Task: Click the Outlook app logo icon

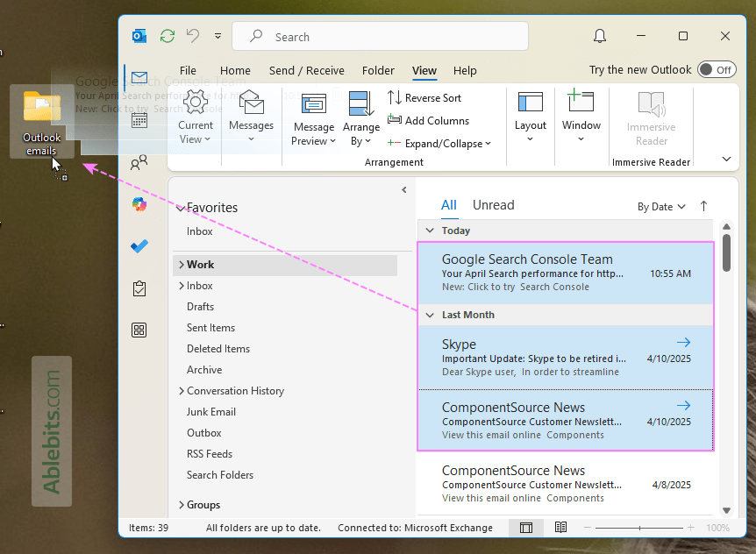Action: tap(139, 36)
